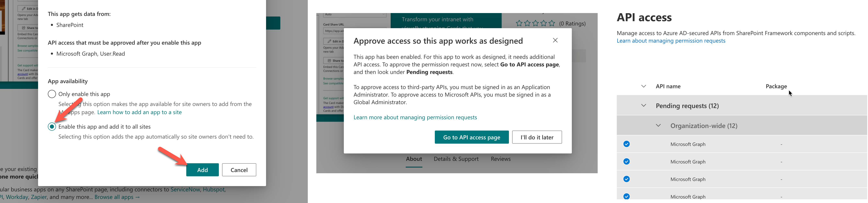
Task: Choose the fourth rating star
Action: tap(544, 23)
